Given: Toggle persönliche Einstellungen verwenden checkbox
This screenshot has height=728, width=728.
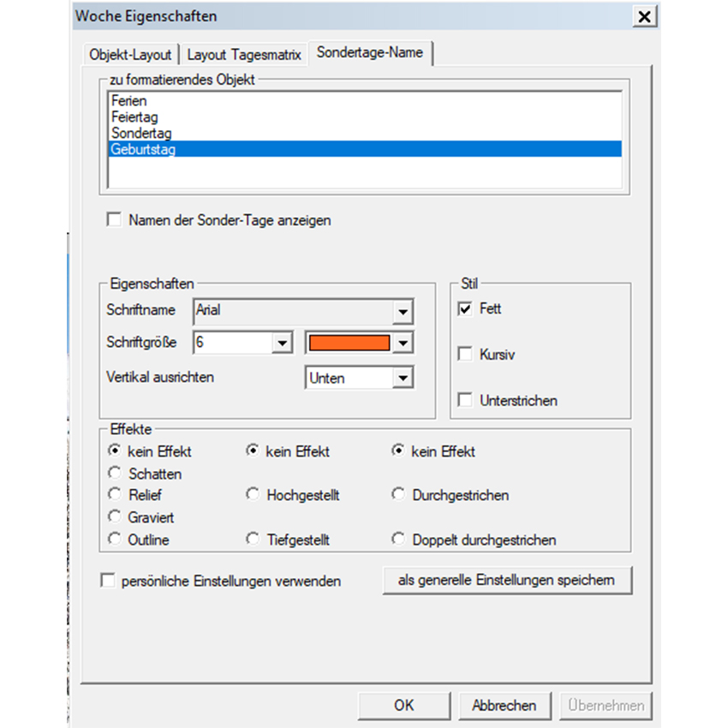Looking at the screenshot, I should tap(108, 581).
